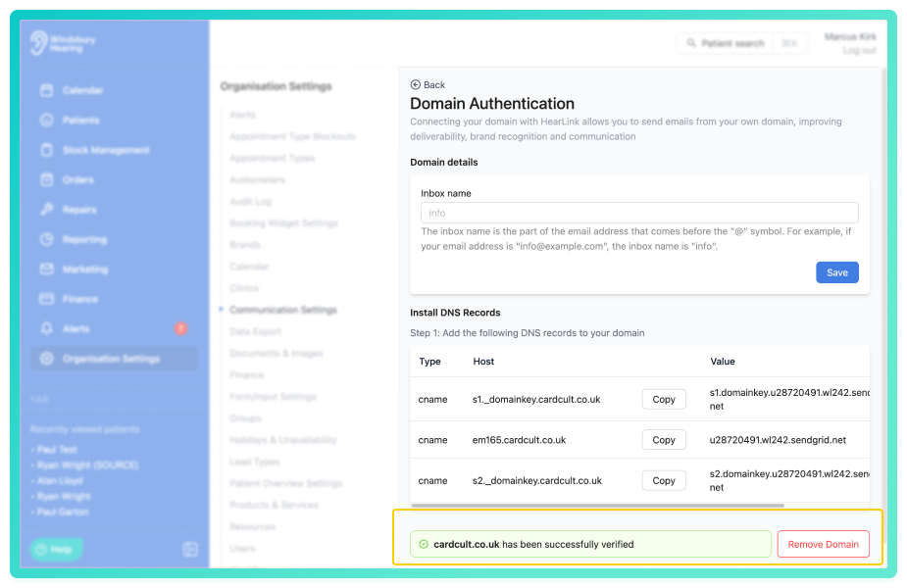
Task: Select Communication Settings
Action: pyautogui.click(x=282, y=310)
